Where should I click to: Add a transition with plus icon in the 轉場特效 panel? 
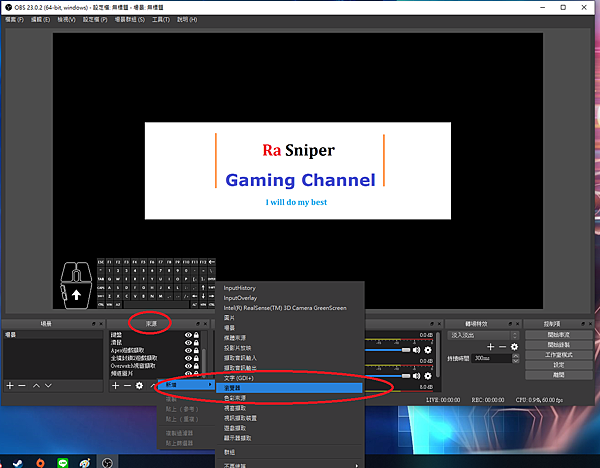(x=490, y=346)
